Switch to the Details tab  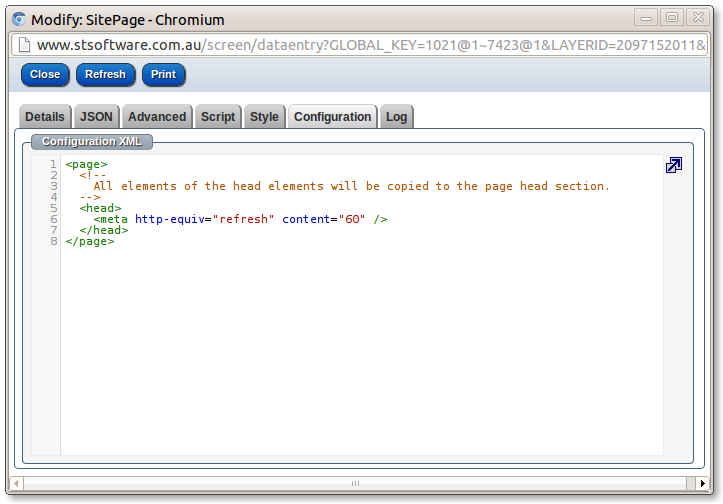[45, 117]
